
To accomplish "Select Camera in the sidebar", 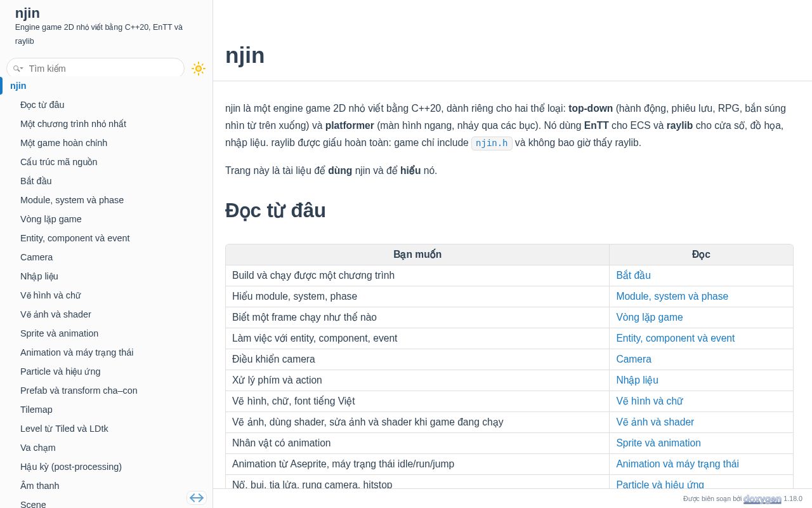I will (x=37, y=257).
